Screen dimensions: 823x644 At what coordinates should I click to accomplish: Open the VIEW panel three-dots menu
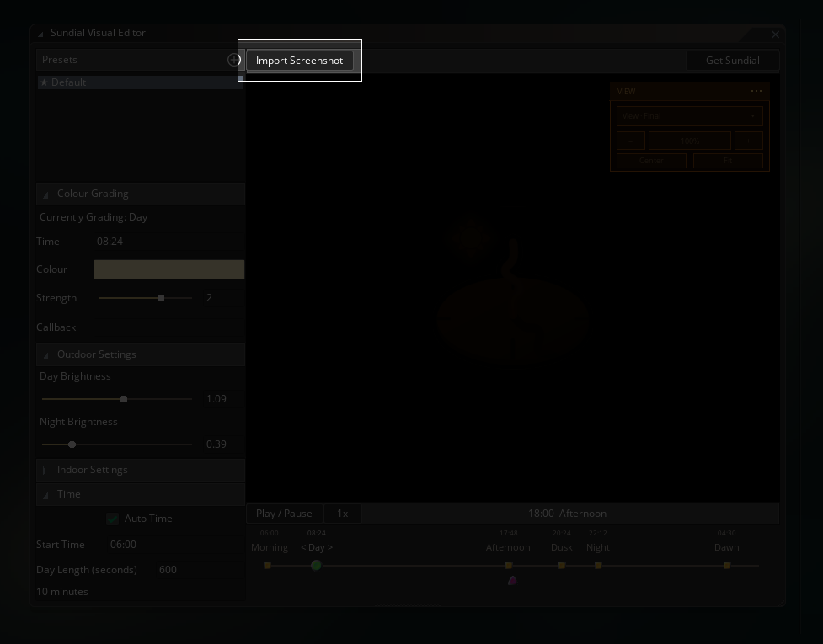756,91
